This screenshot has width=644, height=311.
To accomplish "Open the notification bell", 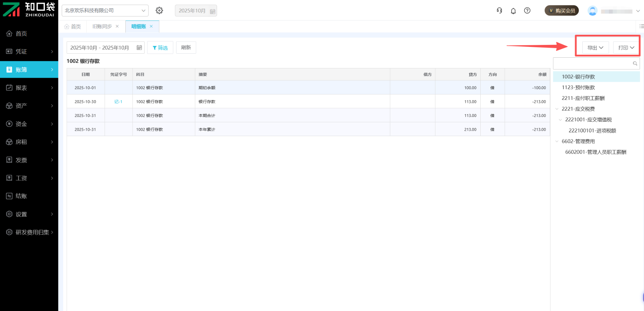I will coord(513,11).
